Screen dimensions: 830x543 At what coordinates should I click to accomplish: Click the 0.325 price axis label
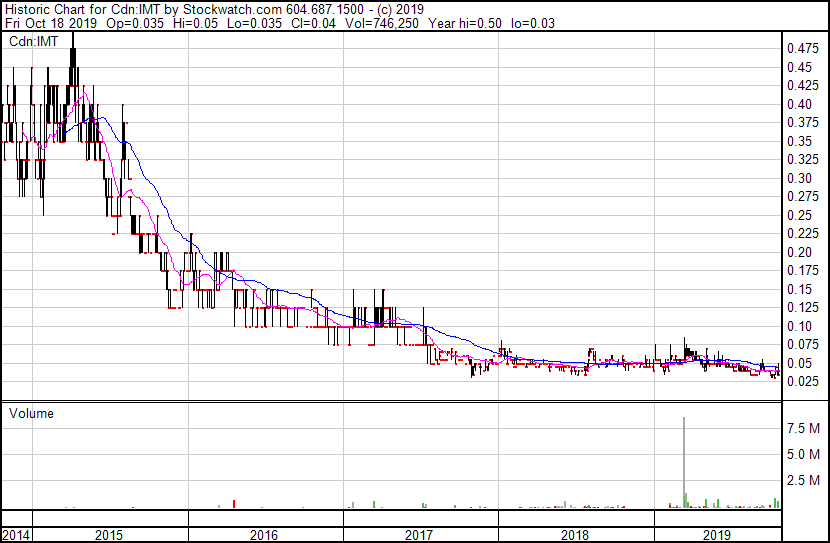[x=803, y=159]
